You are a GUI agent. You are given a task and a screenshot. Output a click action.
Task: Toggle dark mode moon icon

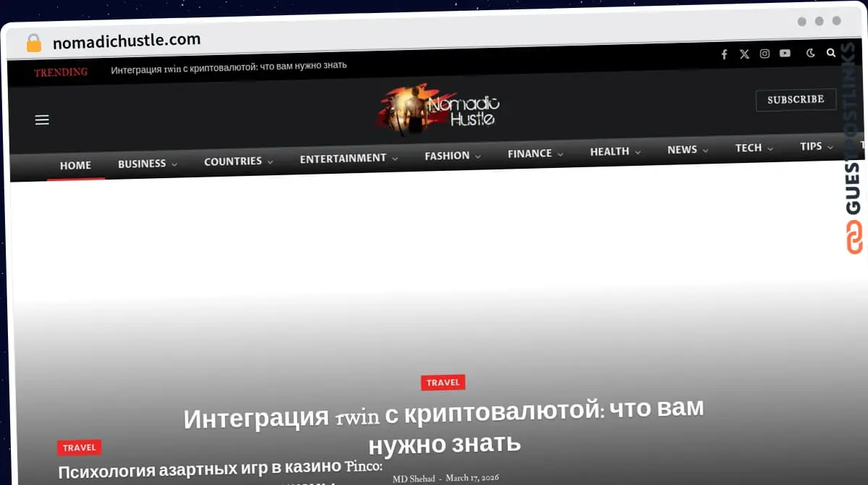pos(810,53)
